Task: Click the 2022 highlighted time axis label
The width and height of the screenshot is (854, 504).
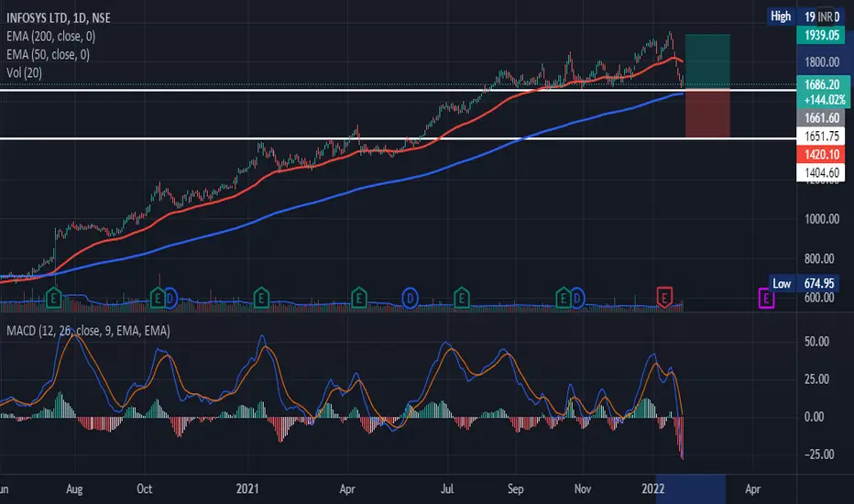Action: tap(653, 488)
